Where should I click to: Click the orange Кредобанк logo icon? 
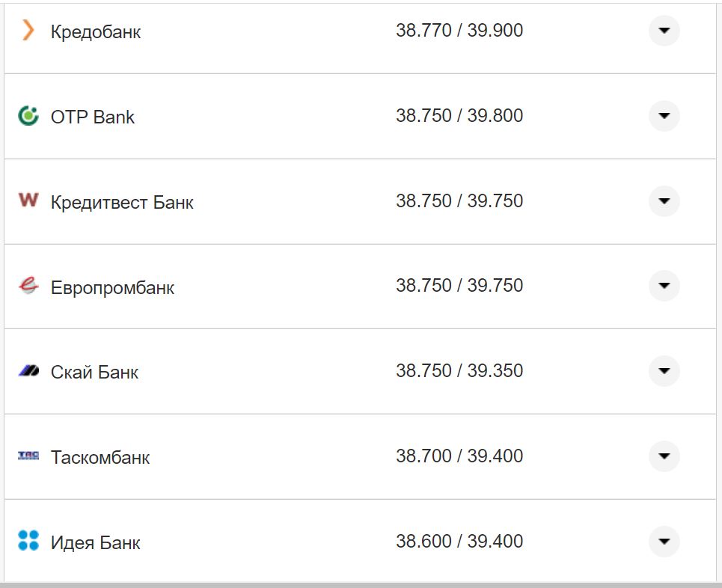click(28, 31)
